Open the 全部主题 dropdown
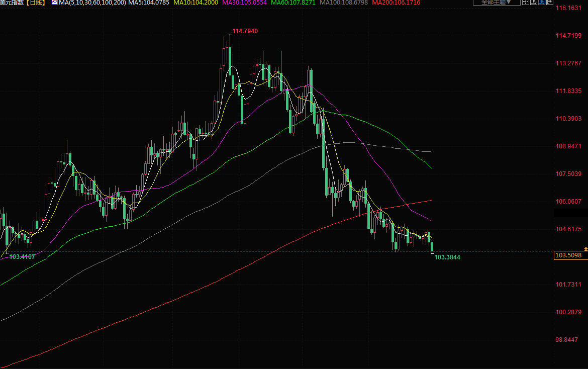Screen dimensions: 588x369 click(x=496, y=2)
